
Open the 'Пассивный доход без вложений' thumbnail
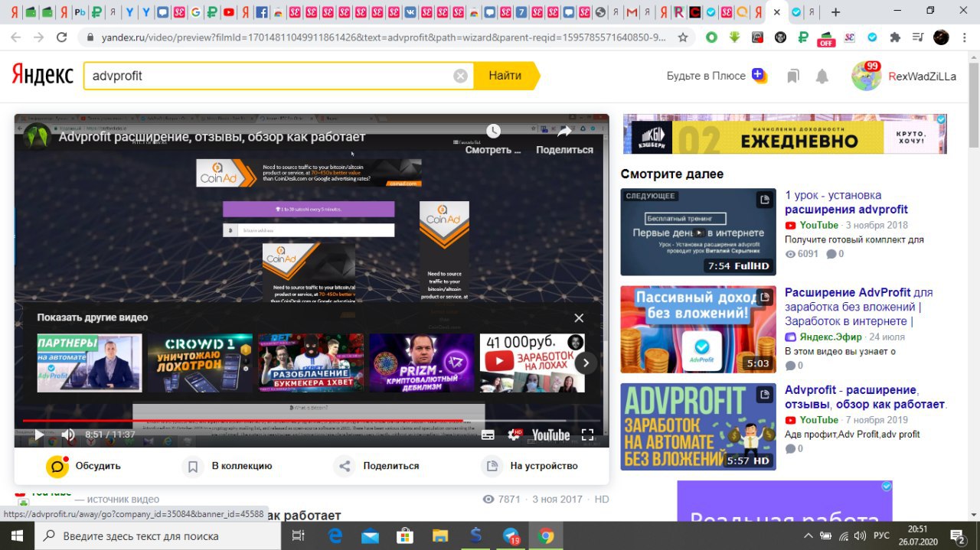click(698, 330)
